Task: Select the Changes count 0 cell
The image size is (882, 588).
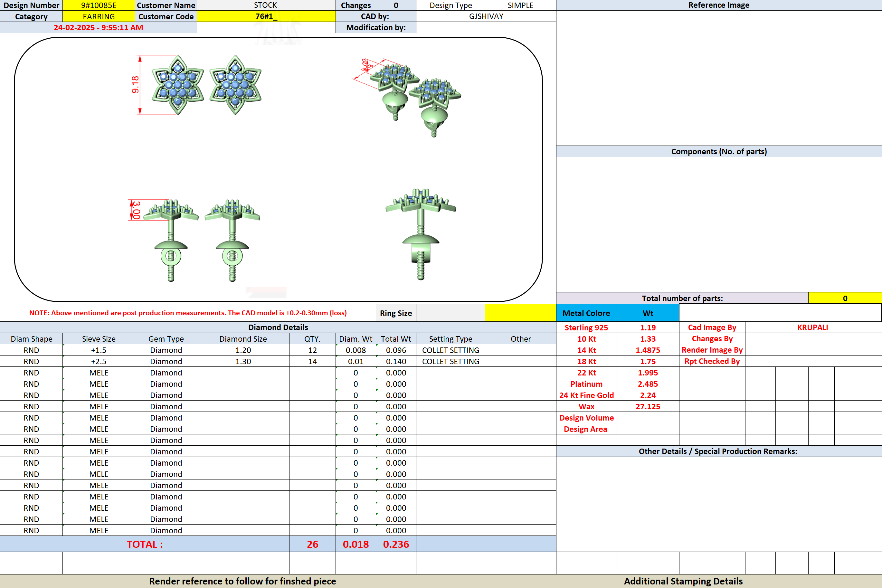Action: [x=396, y=5]
